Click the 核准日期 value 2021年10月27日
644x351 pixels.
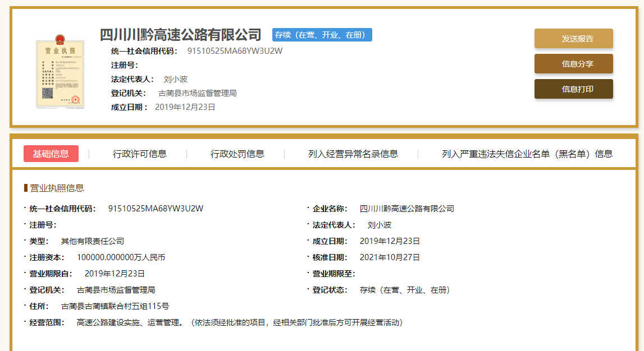pyautogui.click(x=390, y=257)
